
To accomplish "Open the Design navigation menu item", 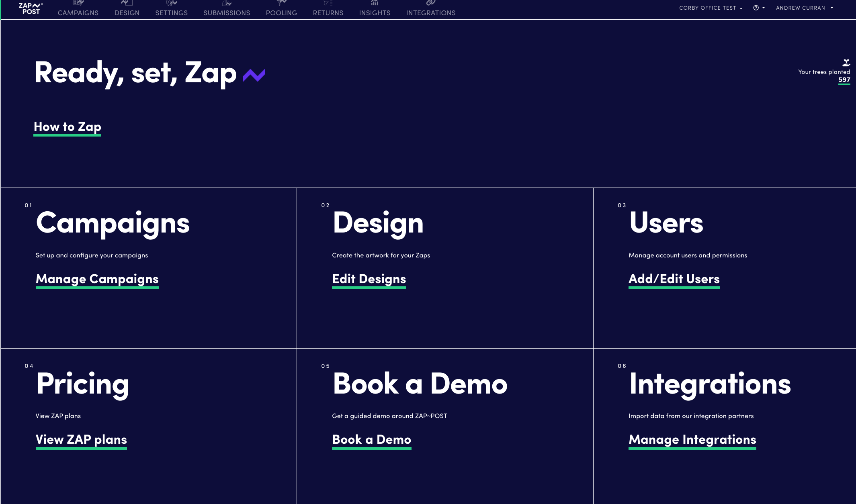I will tap(127, 13).
